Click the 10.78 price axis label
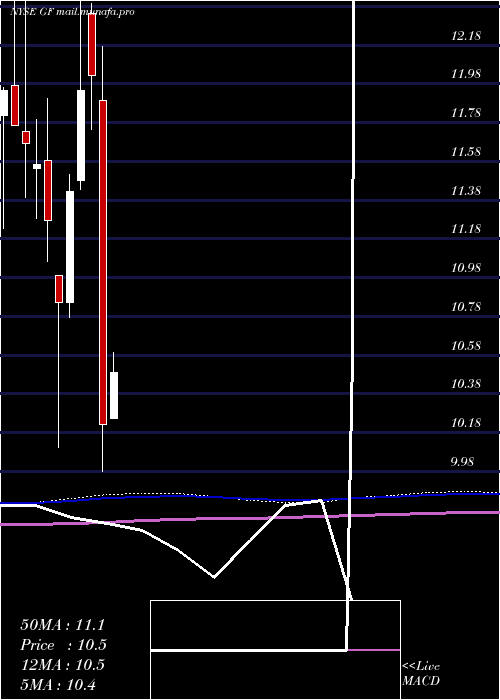Image resolution: width=500 pixels, height=700 pixels. coord(466,307)
